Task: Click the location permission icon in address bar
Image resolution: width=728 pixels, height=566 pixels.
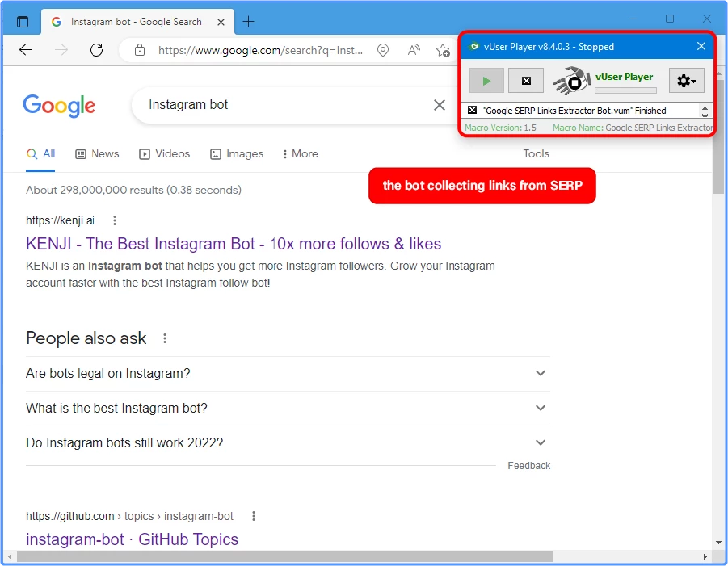Action: (382, 50)
